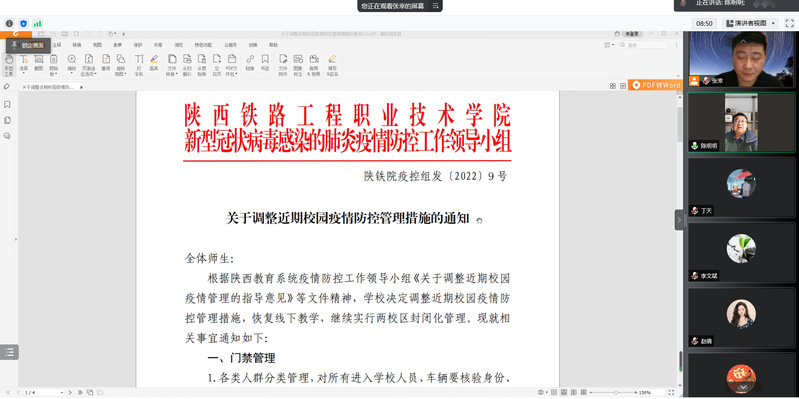The image size is (799, 399).
Task: Select the Highlight tool (高亮)
Action: point(154,62)
